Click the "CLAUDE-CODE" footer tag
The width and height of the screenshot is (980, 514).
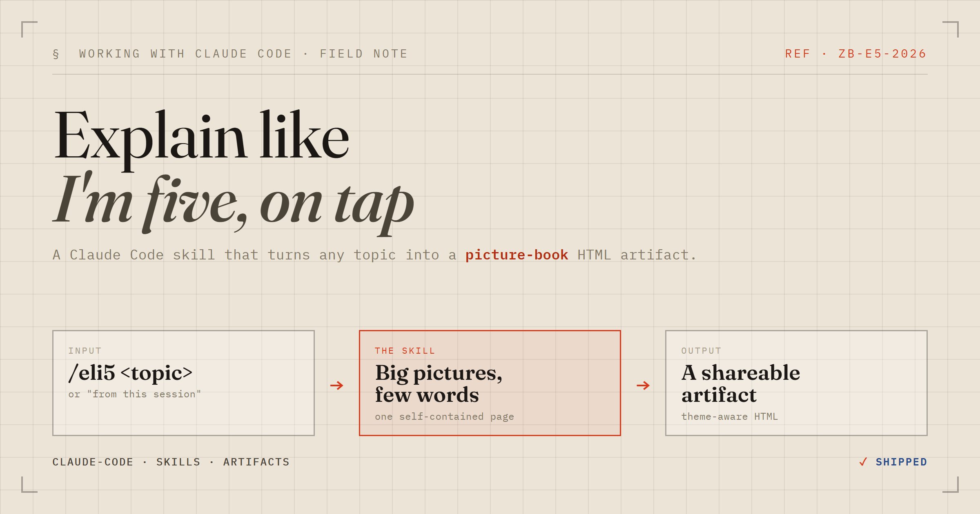93,462
